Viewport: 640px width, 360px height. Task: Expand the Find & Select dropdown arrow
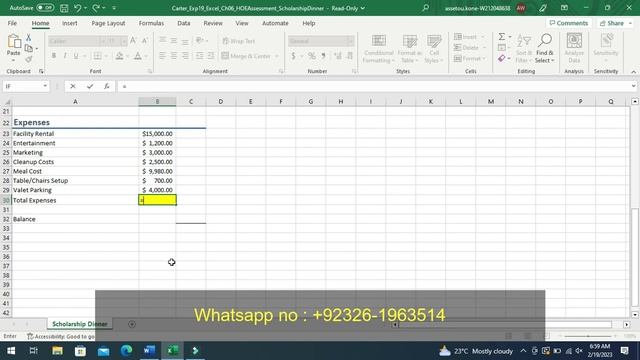(x=553, y=60)
